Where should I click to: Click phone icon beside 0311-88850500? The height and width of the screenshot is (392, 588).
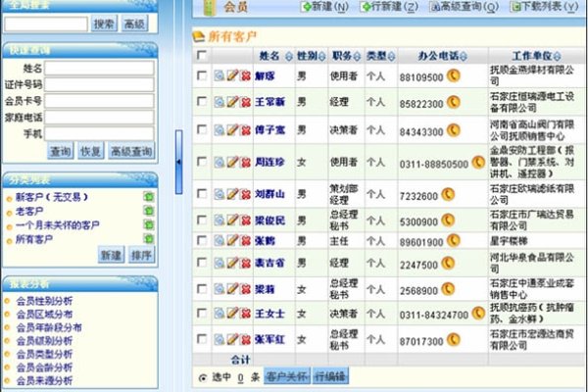click(478, 162)
